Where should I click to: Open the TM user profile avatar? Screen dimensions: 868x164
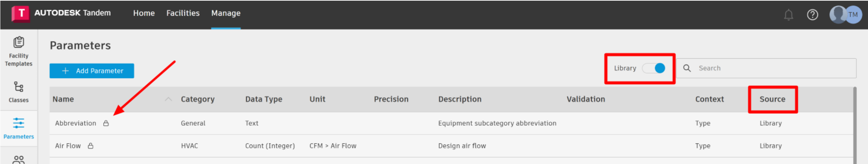point(852,15)
